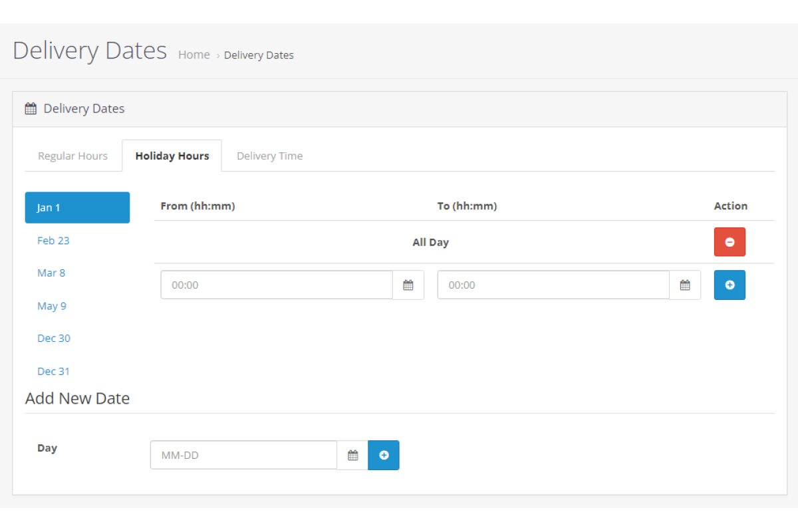Select the Holiday Hours tab
The width and height of the screenshot is (798, 532).
tap(172, 156)
